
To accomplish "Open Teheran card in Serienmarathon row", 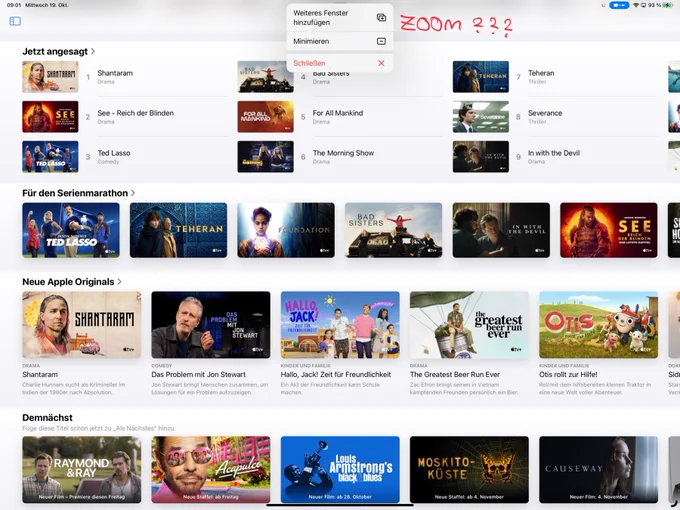I will click(178, 230).
